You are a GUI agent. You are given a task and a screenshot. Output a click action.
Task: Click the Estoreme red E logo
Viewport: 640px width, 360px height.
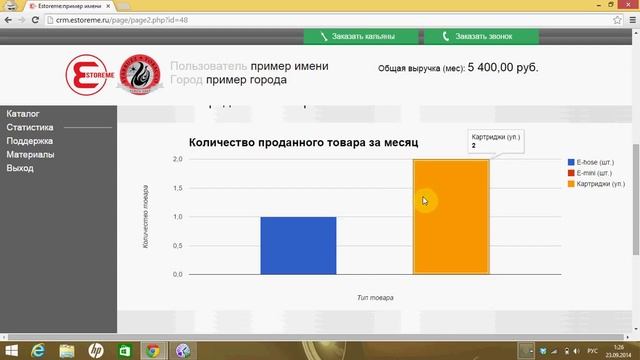pos(90,75)
